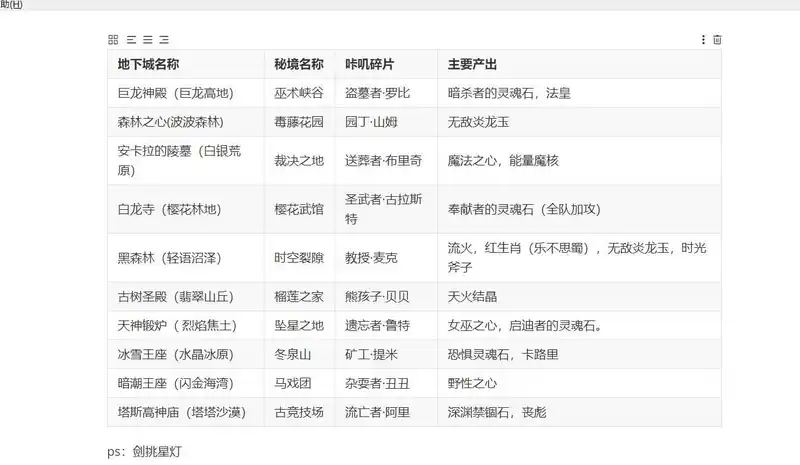Click the 森林之心(波波森林) cell

point(186,122)
